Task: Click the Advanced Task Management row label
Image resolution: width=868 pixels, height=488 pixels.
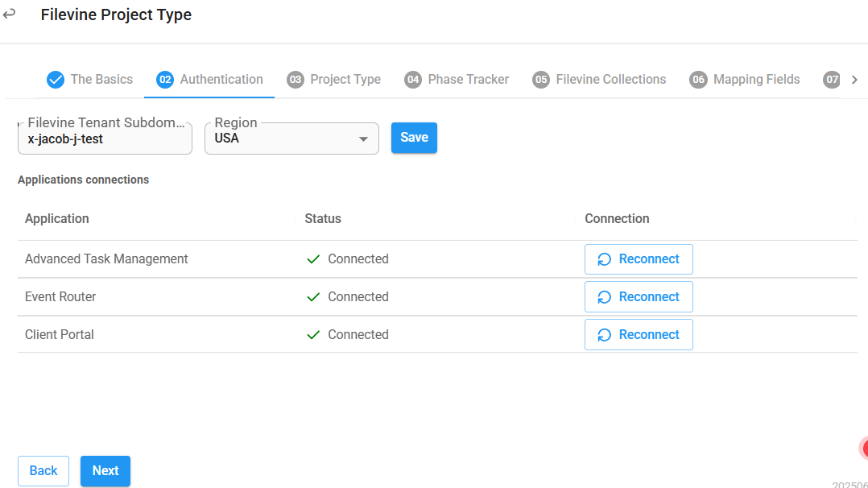Action: coord(106,259)
